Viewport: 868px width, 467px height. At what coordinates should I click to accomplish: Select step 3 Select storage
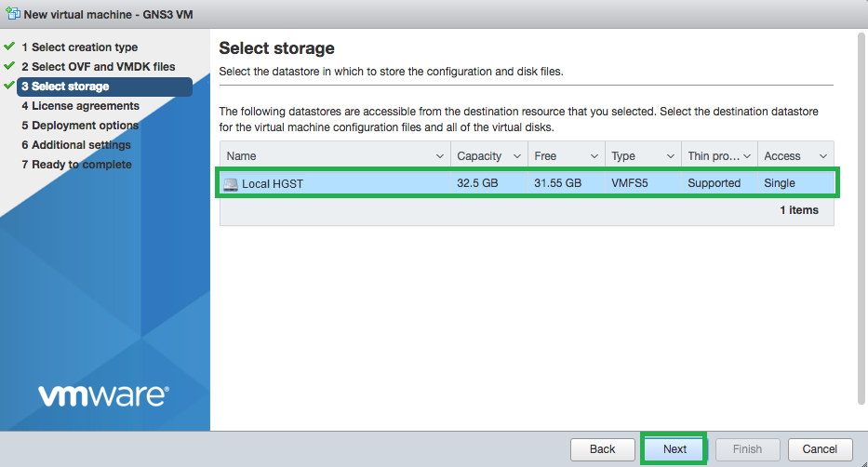[70, 87]
